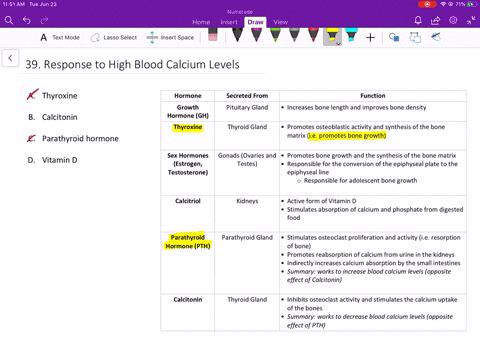This screenshot has height=360, width=480.
Task: Switch to the Home tab
Action: (x=201, y=22)
